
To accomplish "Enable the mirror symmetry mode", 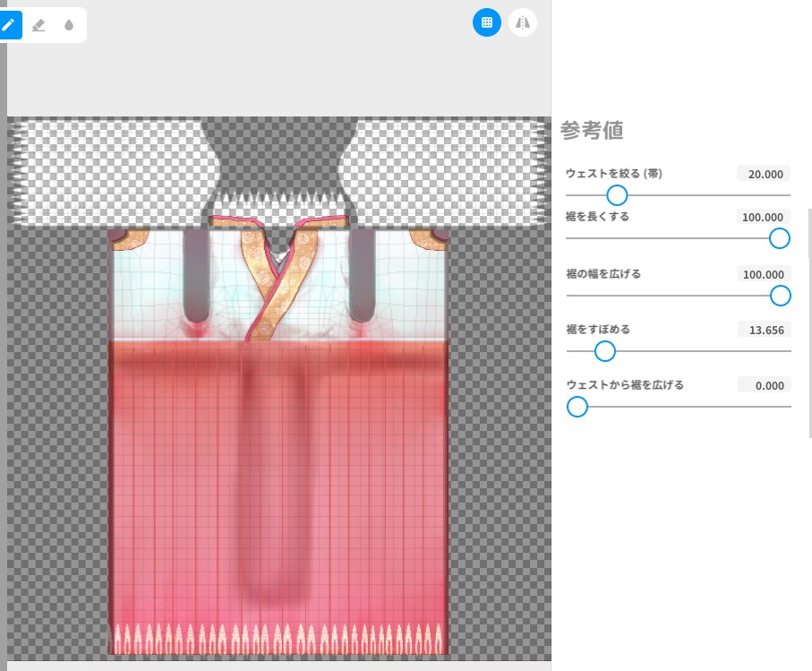I will click(x=523, y=22).
